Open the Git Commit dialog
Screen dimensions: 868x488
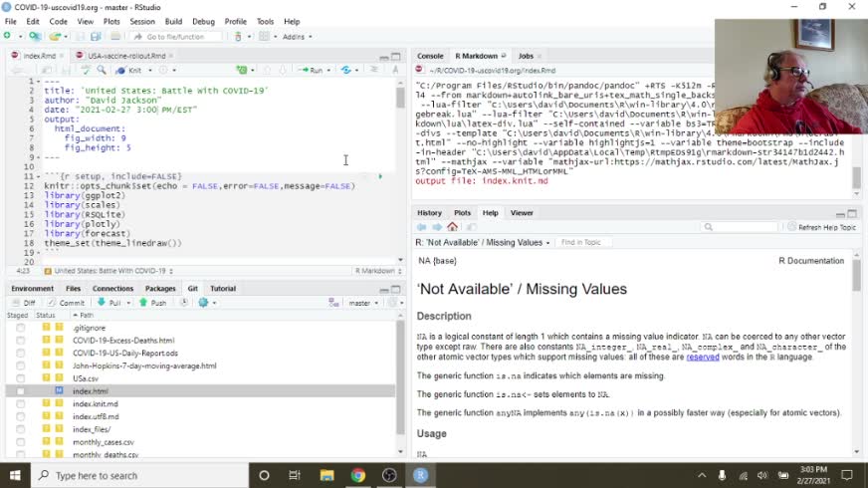[x=67, y=303]
